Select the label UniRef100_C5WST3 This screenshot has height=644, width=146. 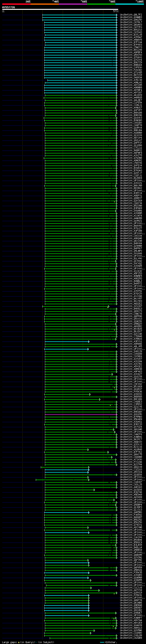pyautogui.click(x=131, y=48)
